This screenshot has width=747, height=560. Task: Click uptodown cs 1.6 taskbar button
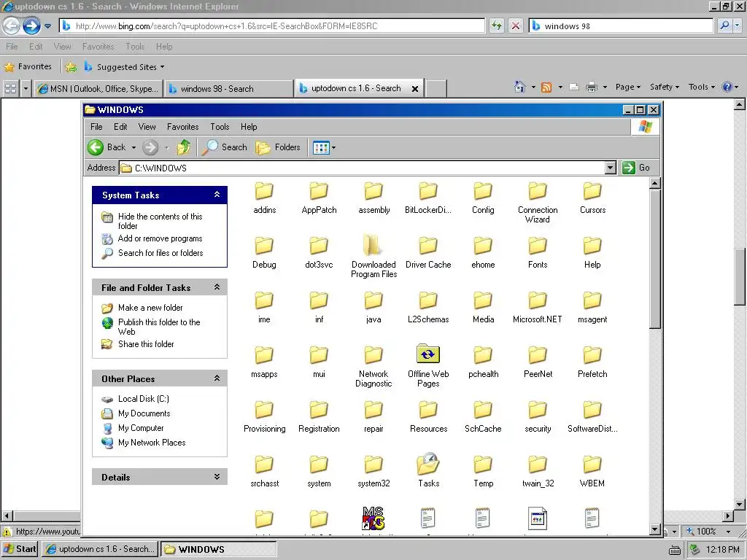pos(99,549)
